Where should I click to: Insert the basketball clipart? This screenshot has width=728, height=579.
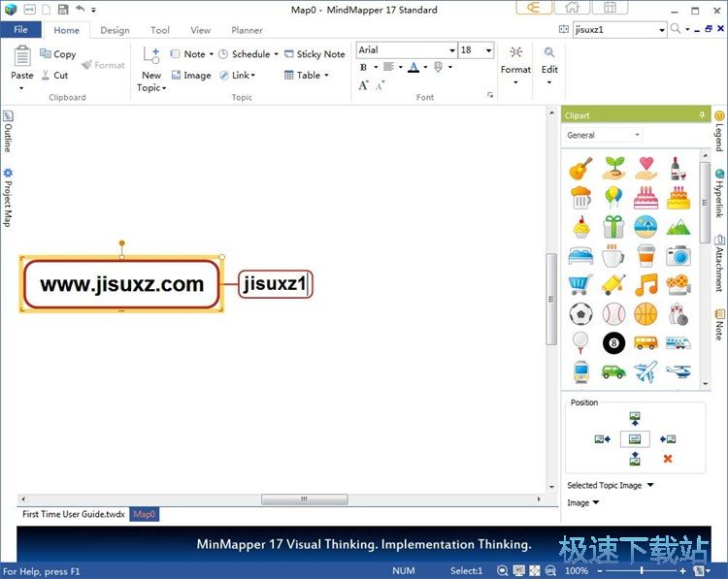(x=645, y=314)
